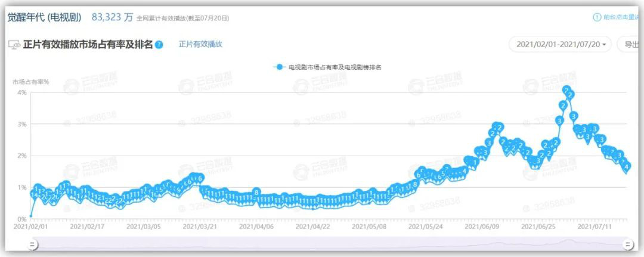This screenshot has width=644, height=257.
Task: Click the info icon next to 前台点击量说明
Action: [x=597, y=17]
